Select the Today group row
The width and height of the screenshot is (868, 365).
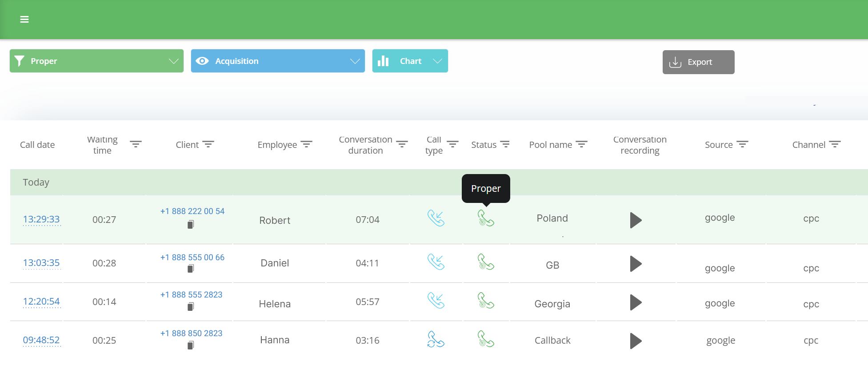click(x=439, y=182)
